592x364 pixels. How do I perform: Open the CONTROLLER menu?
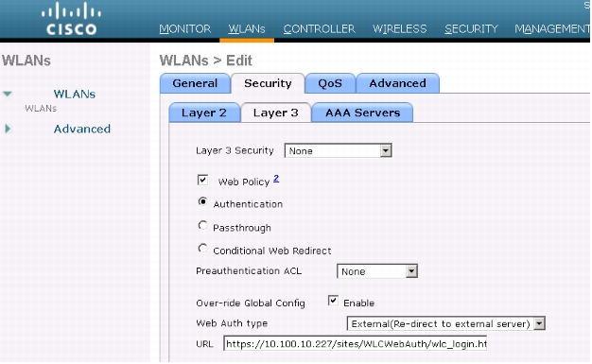click(x=319, y=28)
